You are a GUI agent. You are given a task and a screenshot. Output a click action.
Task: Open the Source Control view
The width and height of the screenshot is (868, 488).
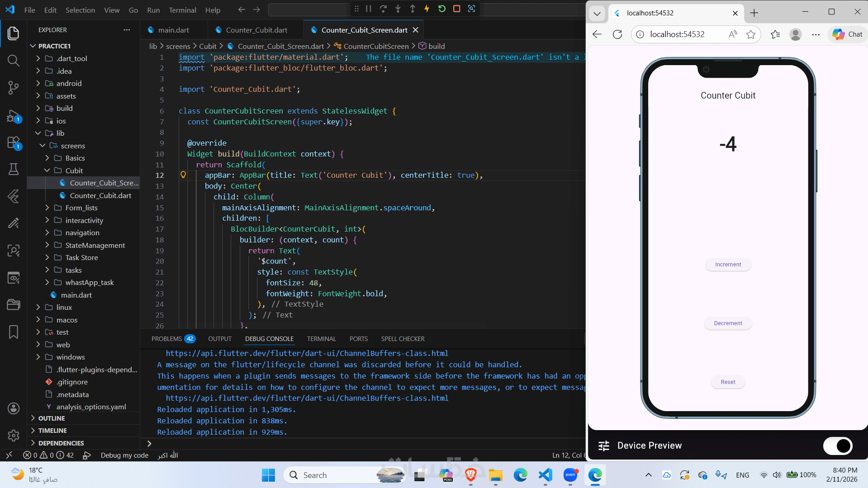click(x=14, y=87)
